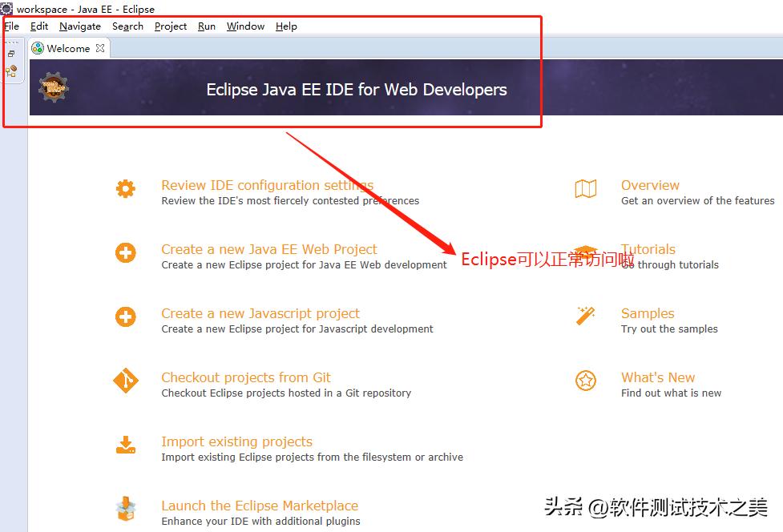The image size is (783, 532).
Task: Launch the Eclipse Marketplace link
Action: [x=260, y=506]
